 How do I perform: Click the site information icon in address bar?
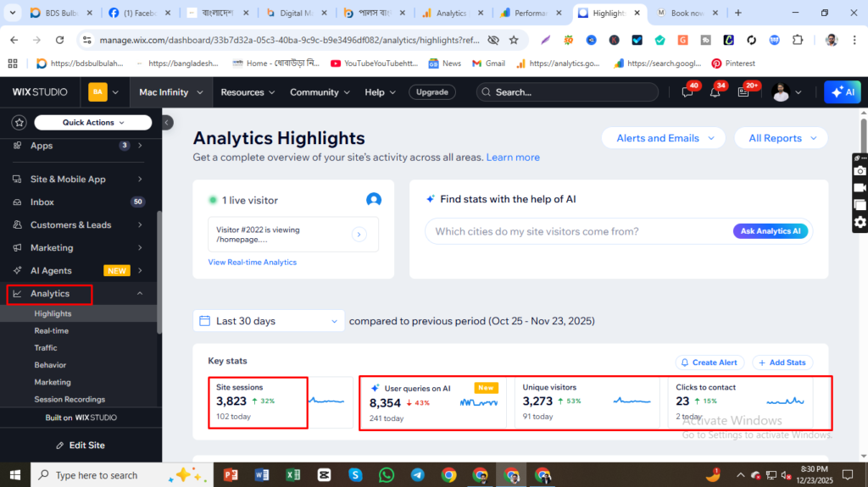click(x=87, y=40)
